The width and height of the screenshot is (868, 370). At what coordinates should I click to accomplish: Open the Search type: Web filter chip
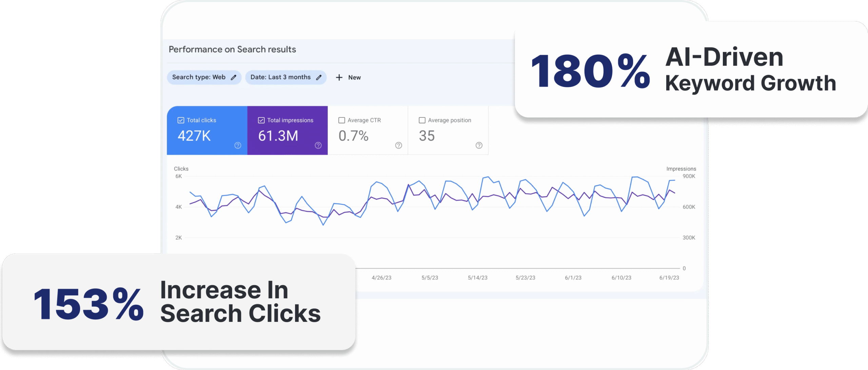coord(199,77)
